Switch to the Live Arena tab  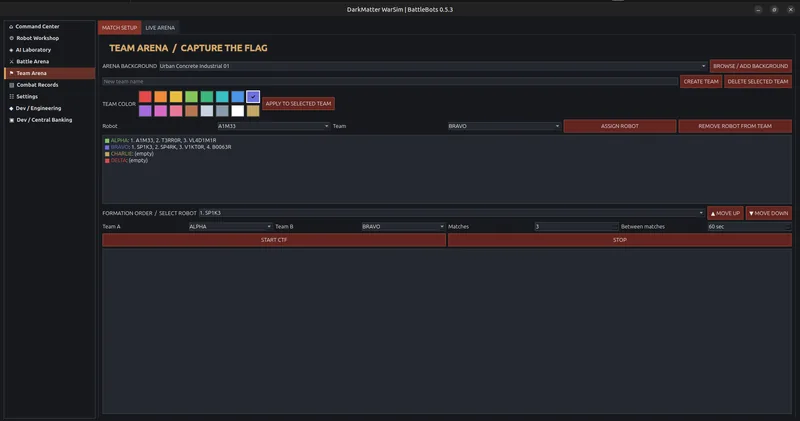coord(160,28)
